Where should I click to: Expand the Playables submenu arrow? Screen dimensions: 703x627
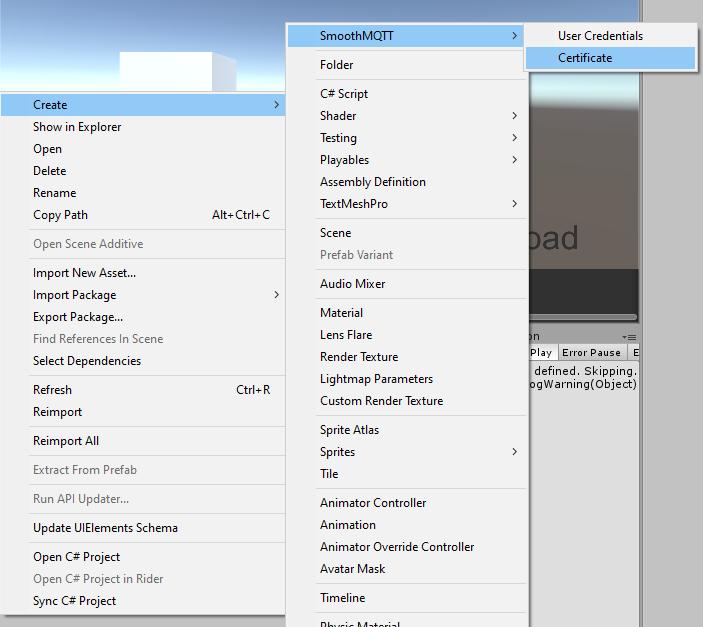514,160
